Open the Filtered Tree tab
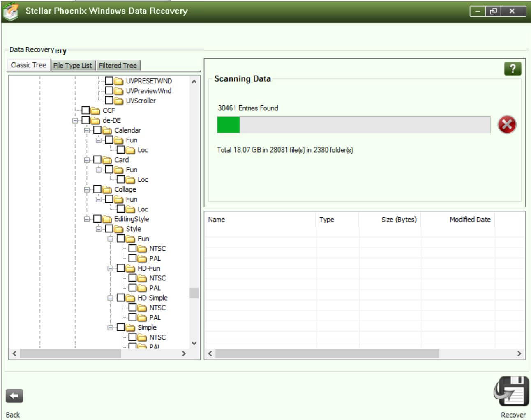531x420 pixels. pos(118,66)
